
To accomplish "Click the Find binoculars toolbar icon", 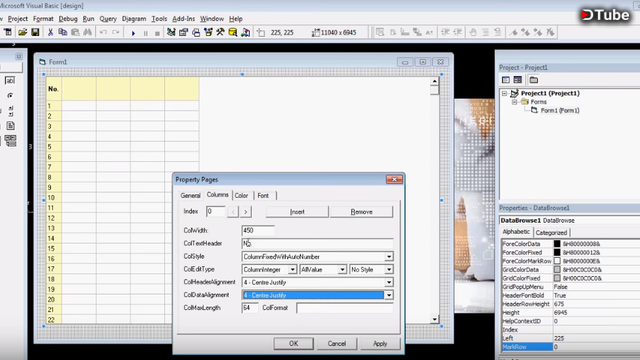I will point(87,32).
